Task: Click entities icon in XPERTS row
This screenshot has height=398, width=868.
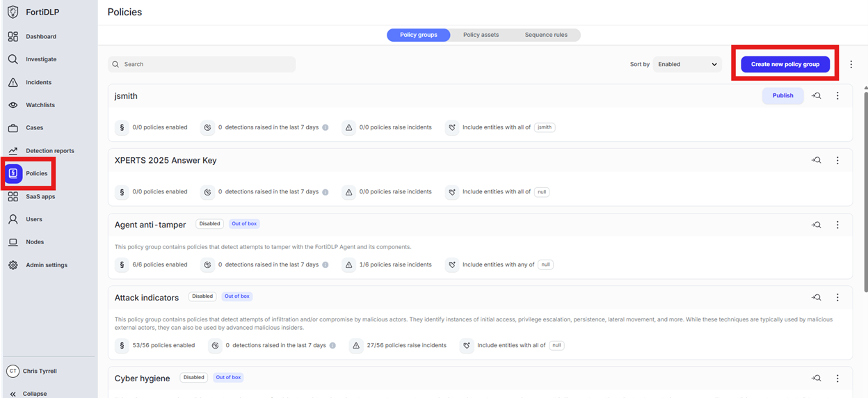Action: [x=452, y=192]
